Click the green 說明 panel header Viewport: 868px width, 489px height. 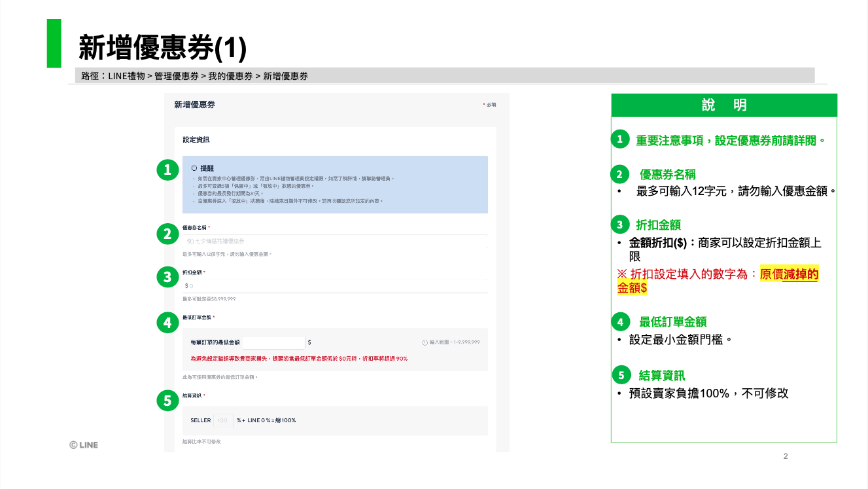click(724, 105)
